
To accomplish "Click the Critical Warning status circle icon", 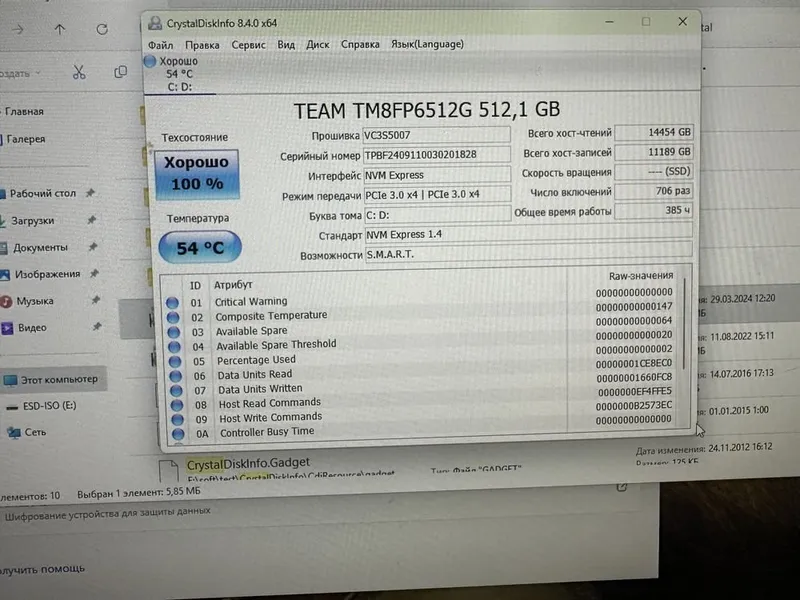I will tap(172, 303).
